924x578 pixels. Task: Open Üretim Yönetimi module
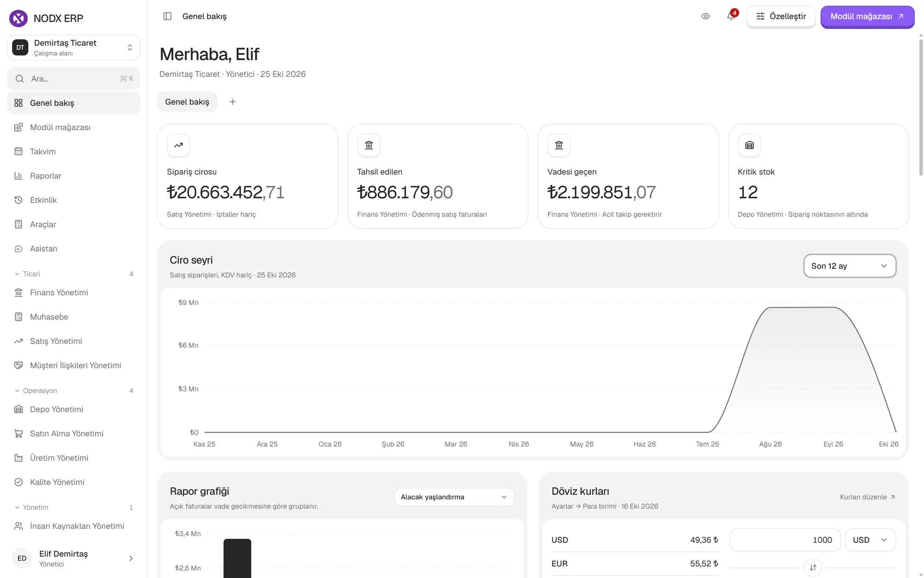pos(73,458)
